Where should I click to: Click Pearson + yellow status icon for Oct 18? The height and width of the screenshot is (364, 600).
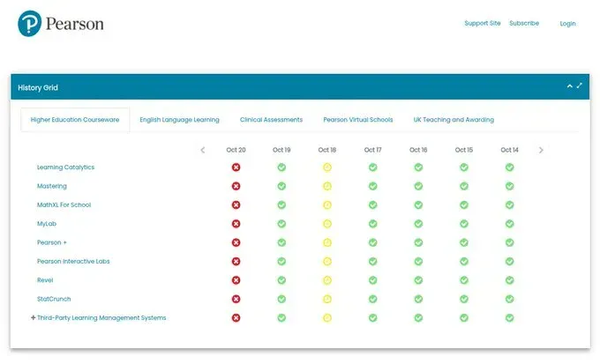pos(326,242)
